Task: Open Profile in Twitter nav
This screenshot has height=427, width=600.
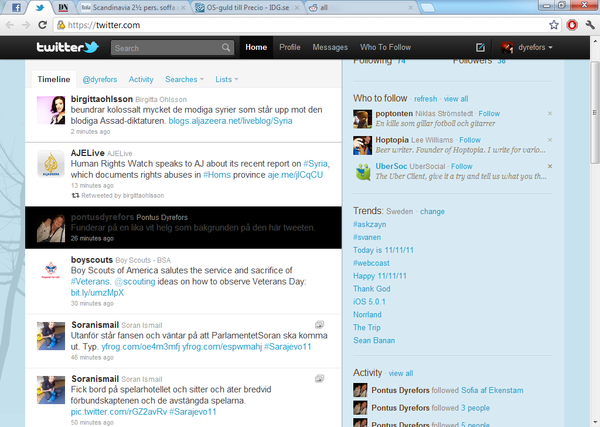Action: [x=290, y=47]
